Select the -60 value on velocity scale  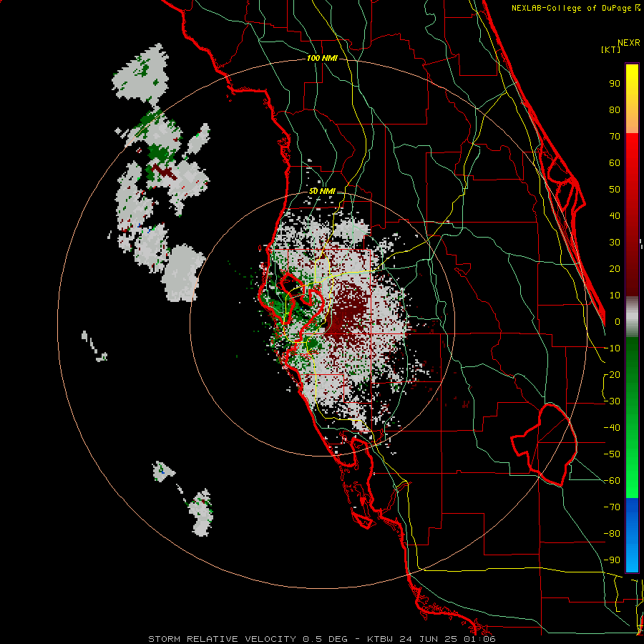[612, 481]
